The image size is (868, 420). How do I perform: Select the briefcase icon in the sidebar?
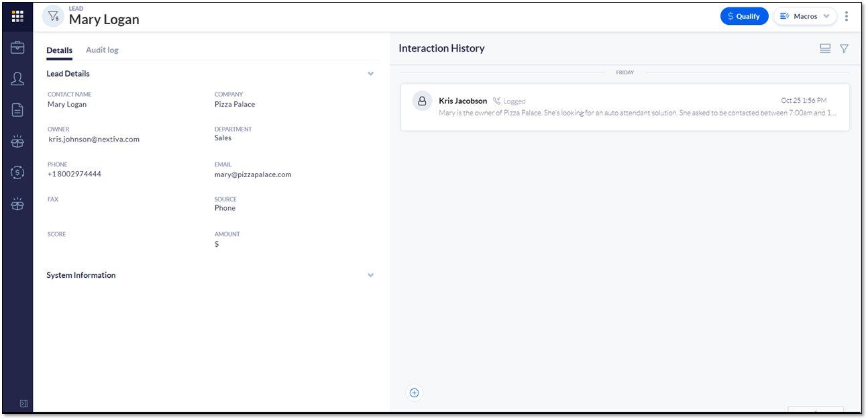tap(17, 48)
